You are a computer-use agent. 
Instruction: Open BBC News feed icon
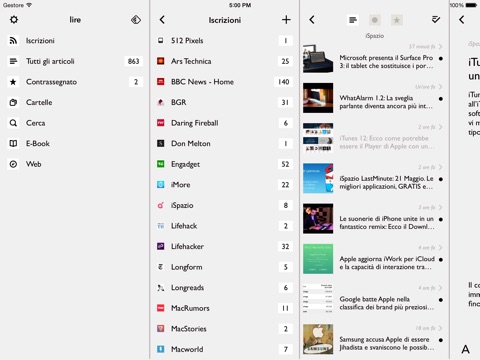(161, 82)
